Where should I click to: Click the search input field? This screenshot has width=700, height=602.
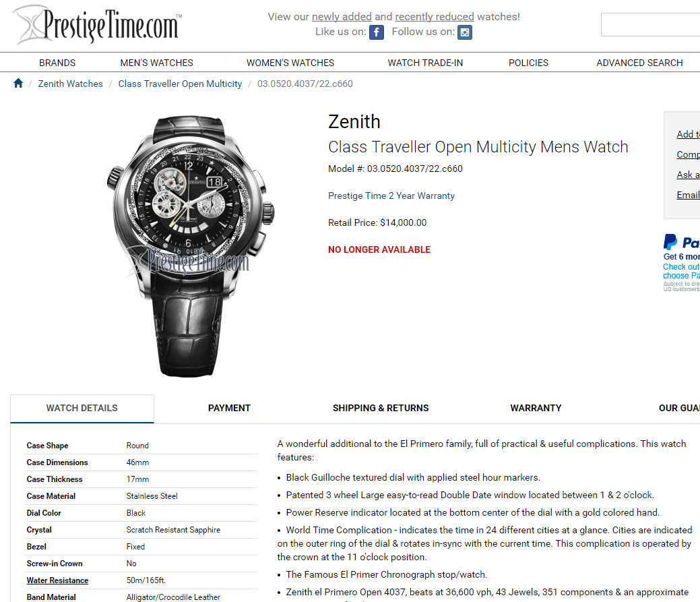click(x=650, y=24)
